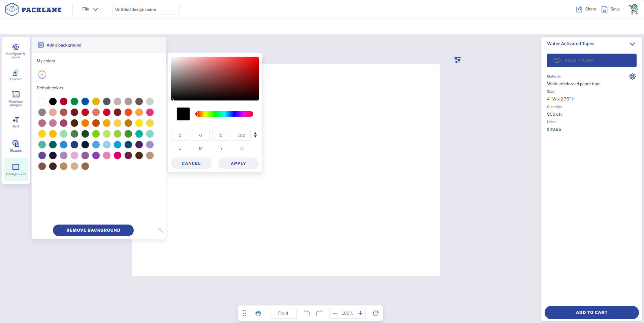Open Premium images panel
644x323 pixels.
pyautogui.click(x=15, y=98)
